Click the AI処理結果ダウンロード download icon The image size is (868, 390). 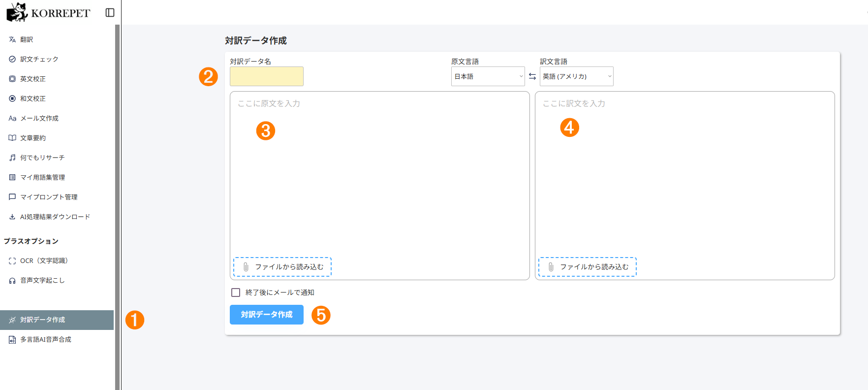point(12,217)
